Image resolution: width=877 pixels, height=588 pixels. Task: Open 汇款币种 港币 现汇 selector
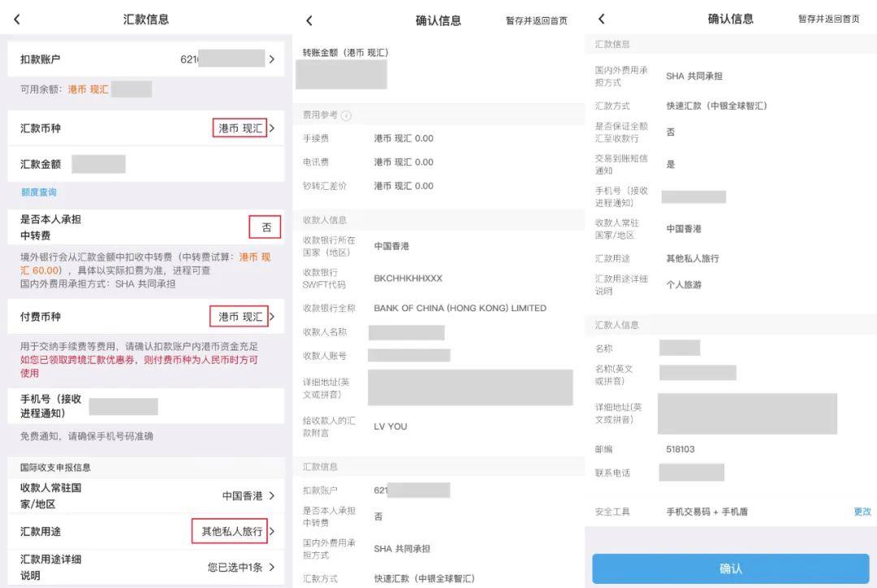(x=240, y=128)
